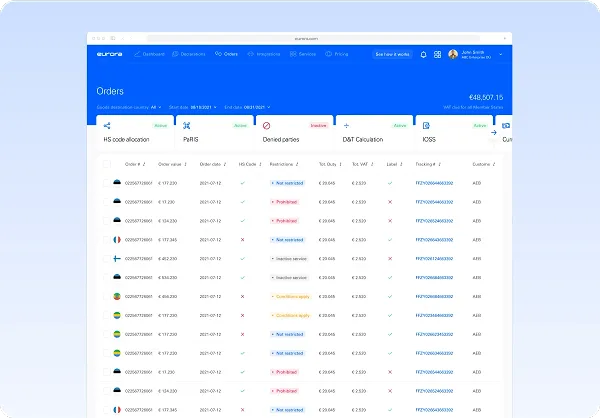This screenshot has height=418, width=600.
Task: Click the John Smith profile avatar
Action: pyautogui.click(x=453, y=54)
